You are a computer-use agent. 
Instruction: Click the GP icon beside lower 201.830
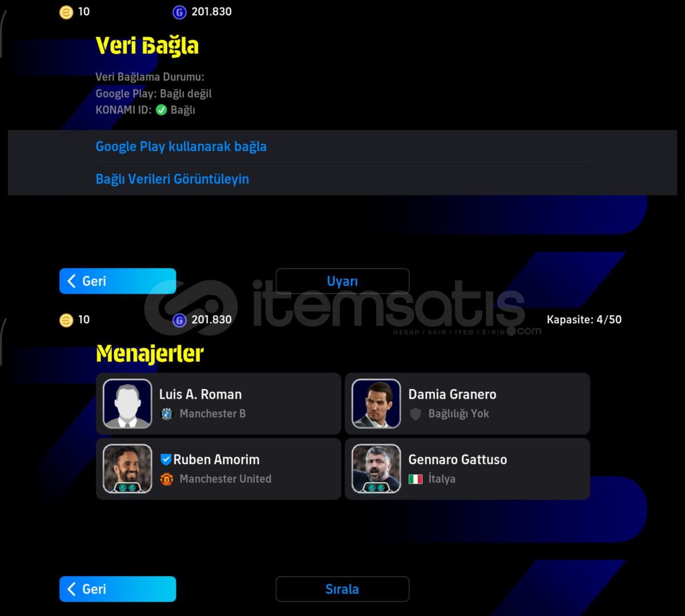click(179, 320)
